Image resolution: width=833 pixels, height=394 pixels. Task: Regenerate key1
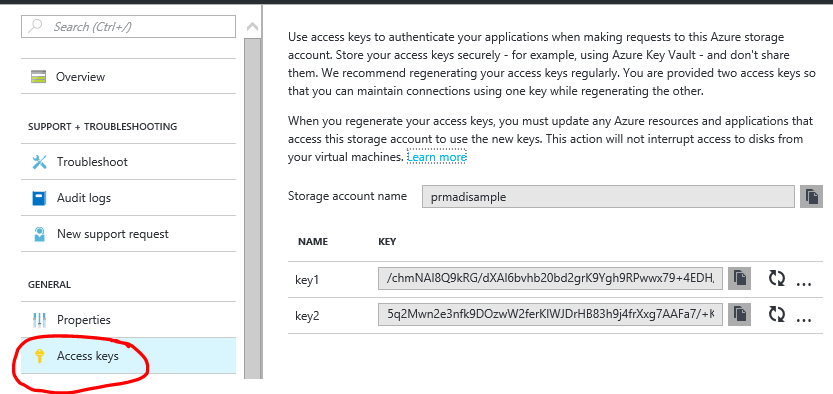pos(777,278)
